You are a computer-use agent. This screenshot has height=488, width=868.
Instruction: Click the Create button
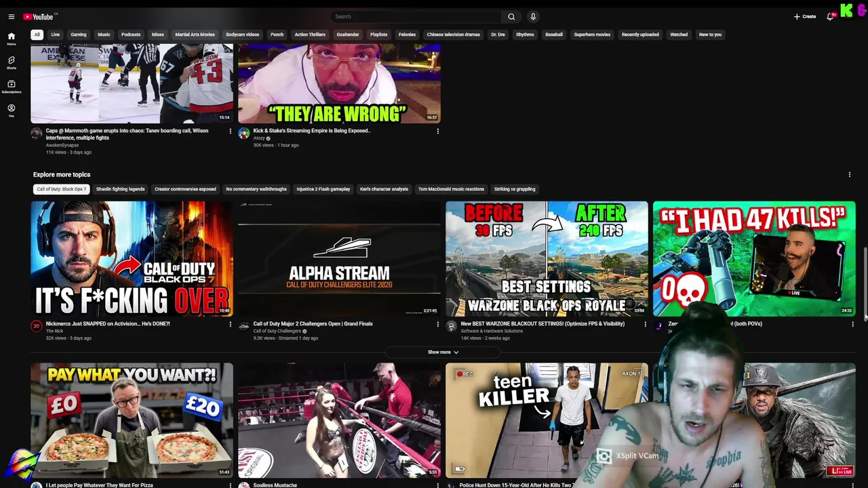point(805,17)
